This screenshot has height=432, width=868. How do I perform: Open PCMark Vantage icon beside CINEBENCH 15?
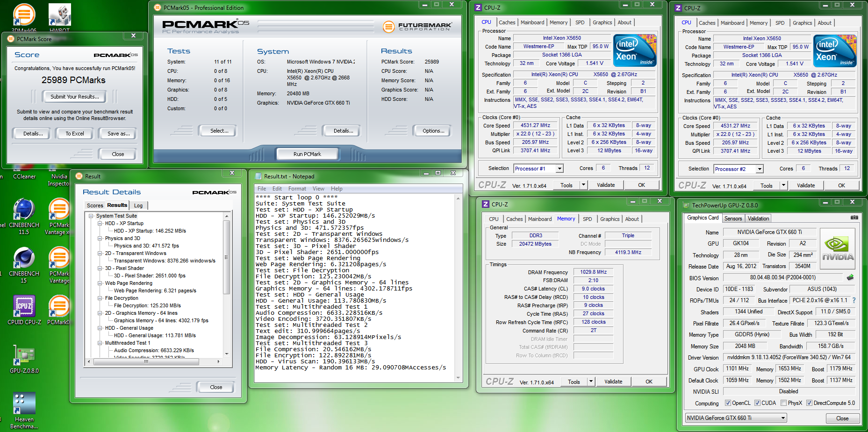coord(59,265)
